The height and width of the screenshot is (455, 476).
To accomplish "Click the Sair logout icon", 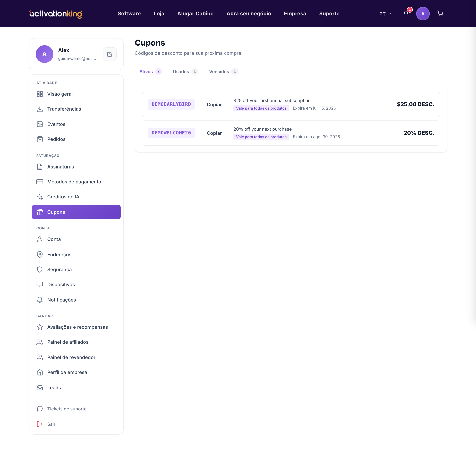I will tap(40, 424).
